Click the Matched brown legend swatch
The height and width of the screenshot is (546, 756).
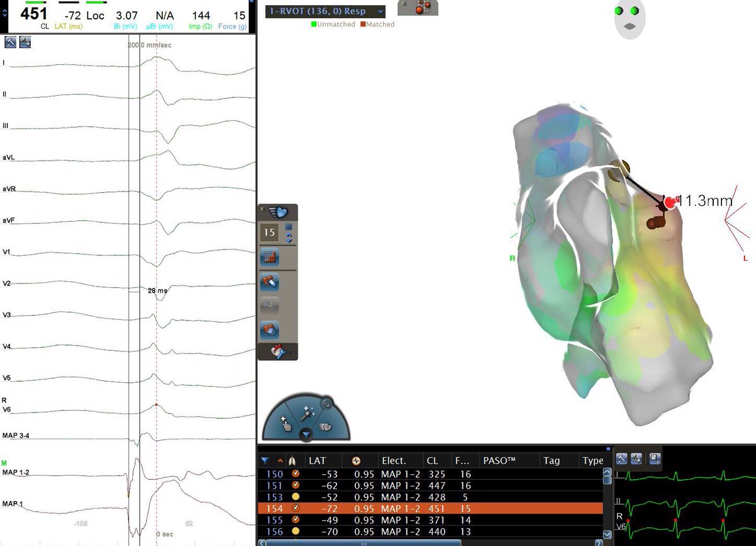(362, 25)
